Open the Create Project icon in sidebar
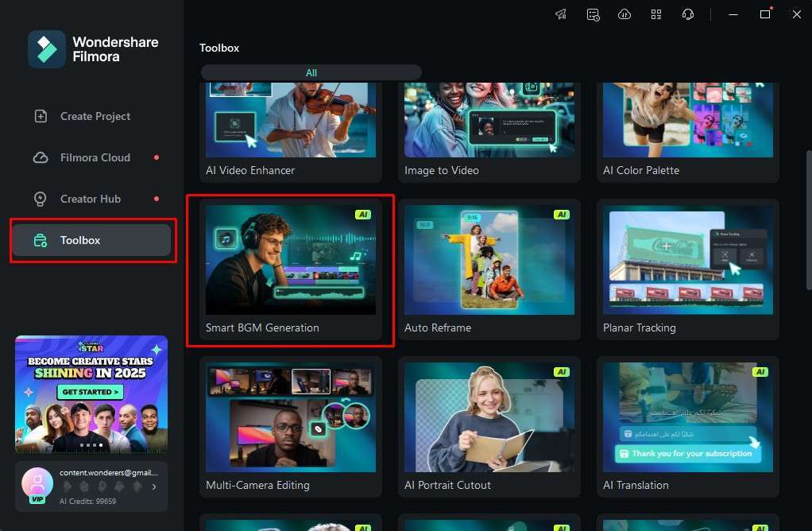Viewport: 812px width, 531px height. tap(41, 116)
